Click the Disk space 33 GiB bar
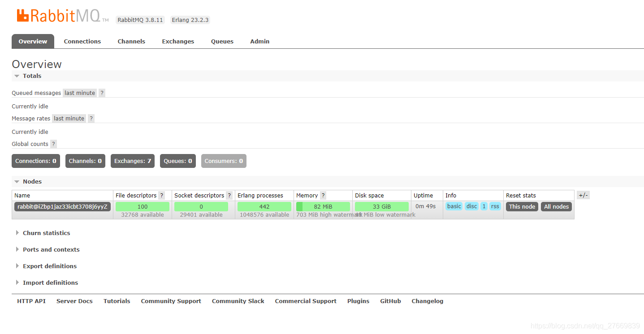 (x=382, y=207)
